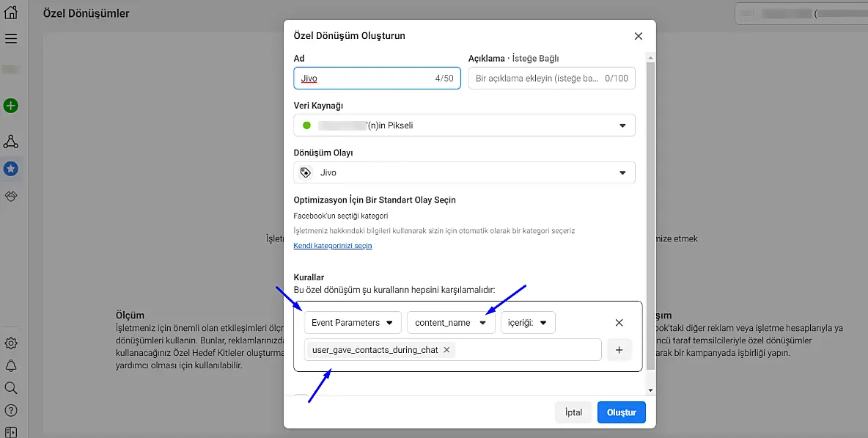The width and height of the screenshot is (868, 438).
Task: Open the data sources triangle icon
Action: pos(11,142)
